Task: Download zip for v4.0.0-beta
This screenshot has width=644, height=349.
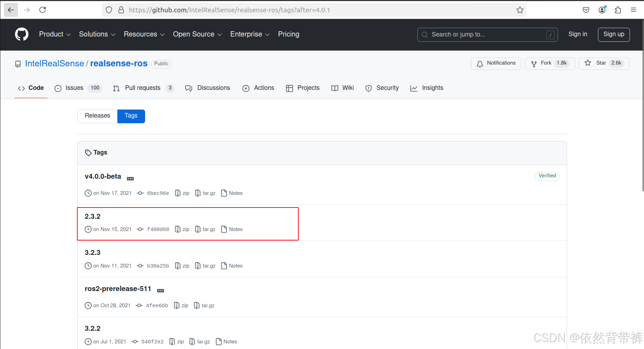Action: 182,193
